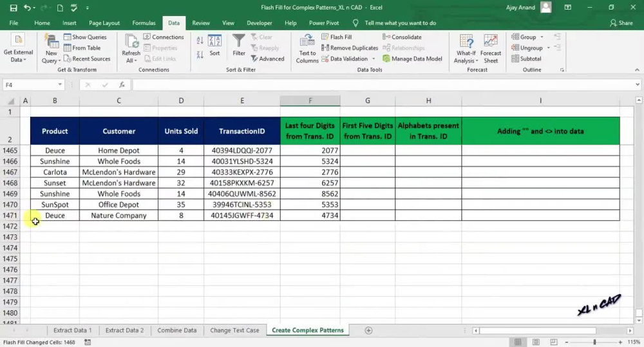
Task: Click Show Queries
Action: pos(85,37)
